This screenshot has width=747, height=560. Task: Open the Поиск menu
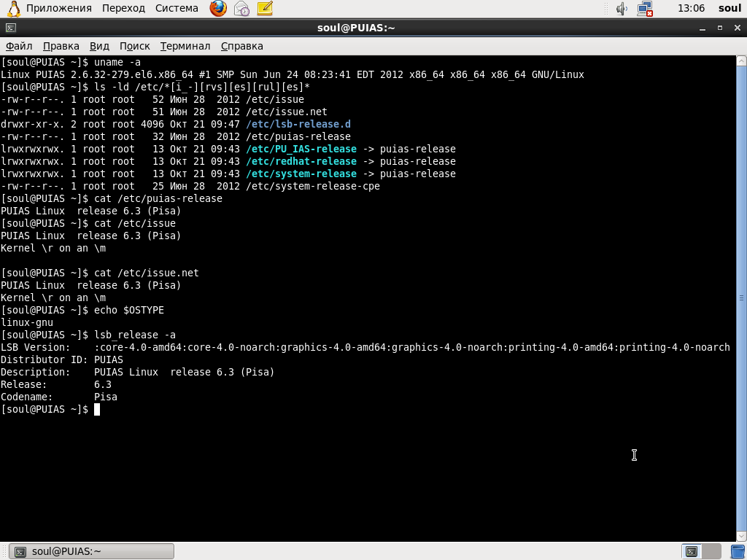click(x=134, y=46)
